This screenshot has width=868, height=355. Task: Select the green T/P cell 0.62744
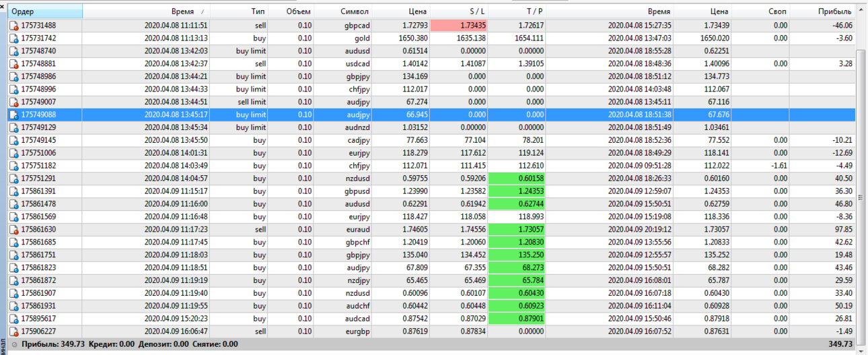point(517,204)
